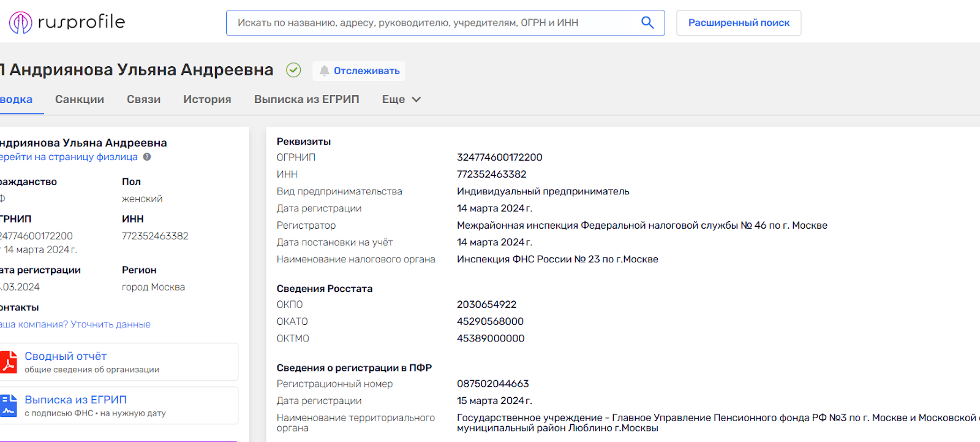This screenshot has height=442, width=980.
Task: Click the sidebar ИНН value 772352463382
Action: point(155,236)
